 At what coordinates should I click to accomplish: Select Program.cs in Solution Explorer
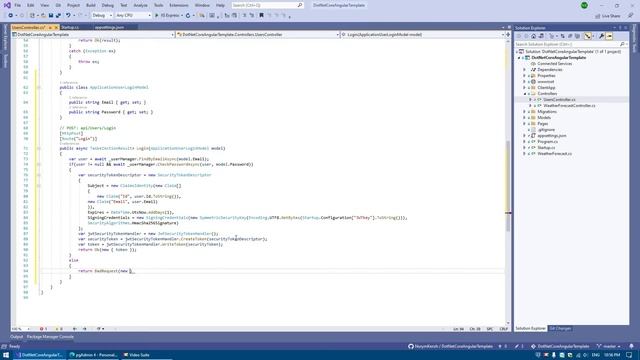click(547, 142)
